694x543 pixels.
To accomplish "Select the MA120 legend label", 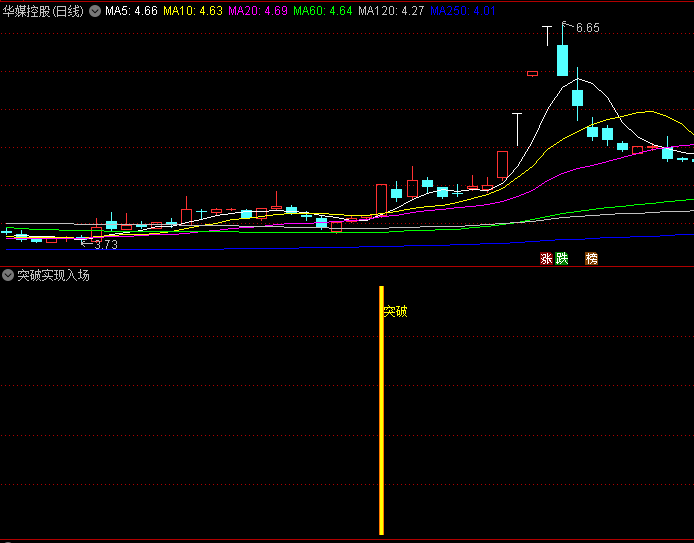I will coord(389,12).
